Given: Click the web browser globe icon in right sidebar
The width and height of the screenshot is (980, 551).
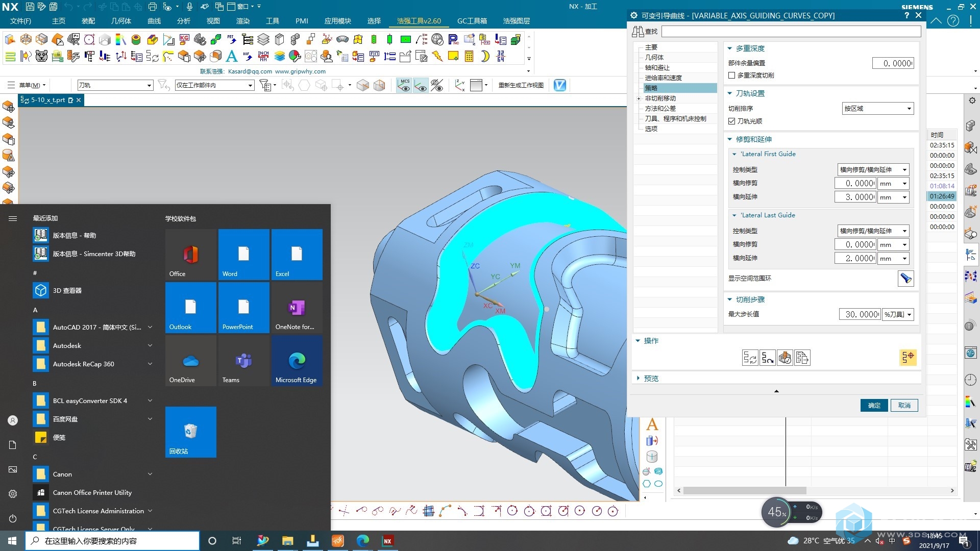Looking at the screenshot, I should tap(970, 353).
